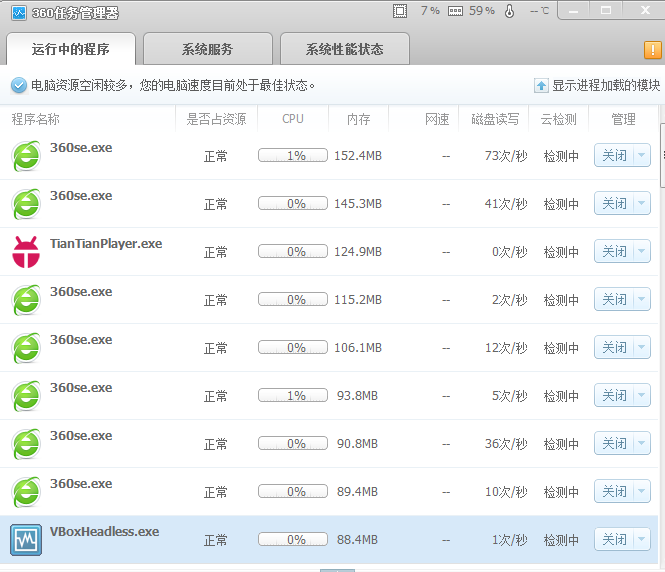Click the 36次/秒 disk read-write value
This screenshot has height=572, width=665.
[x=506, y=444]
